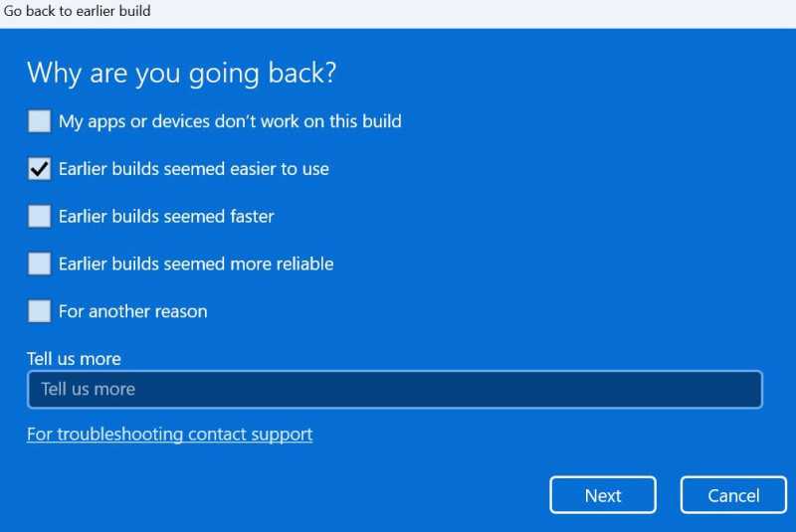Check the apps or devices don't work box
796x532 pixels.
pos(39,121)
